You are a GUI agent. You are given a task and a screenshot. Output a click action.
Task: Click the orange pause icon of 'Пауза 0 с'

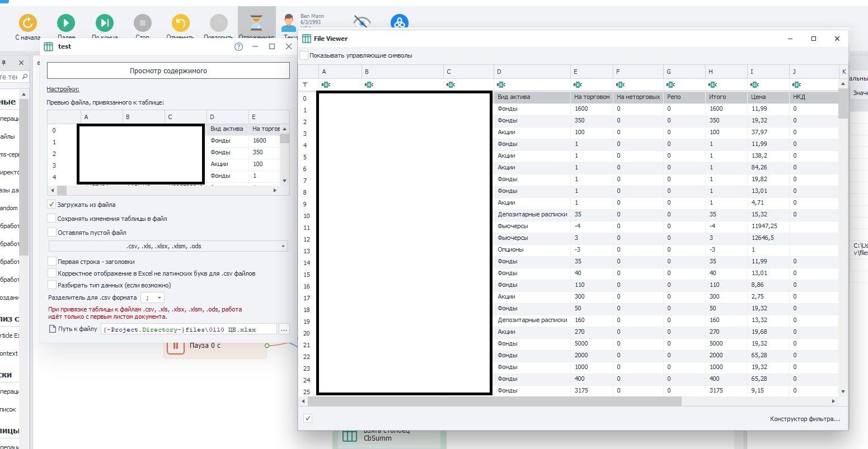176,346
